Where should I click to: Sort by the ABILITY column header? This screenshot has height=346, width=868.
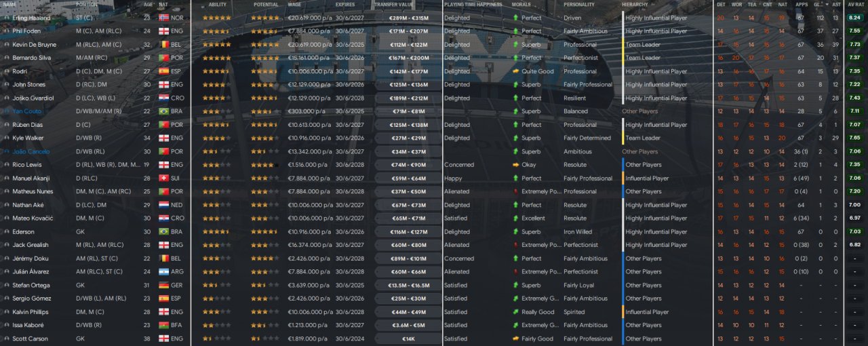coord(218,5)
